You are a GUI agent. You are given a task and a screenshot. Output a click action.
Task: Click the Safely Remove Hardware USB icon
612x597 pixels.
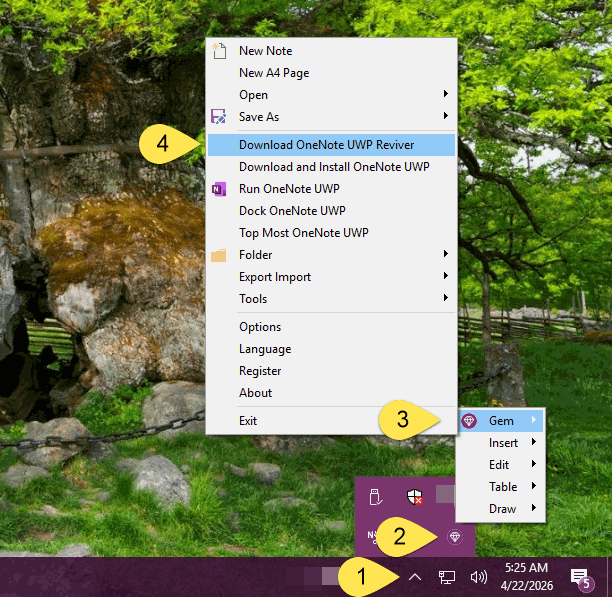click(x=375, y=496)
